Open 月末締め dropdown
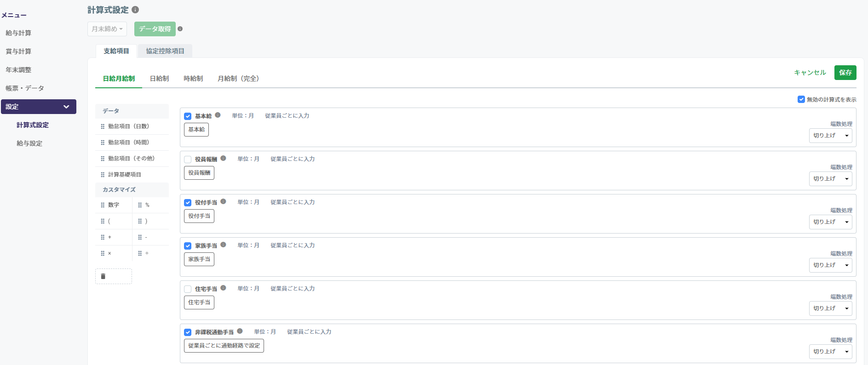Viewport: 868px width, 365px height. click(107, 29)
